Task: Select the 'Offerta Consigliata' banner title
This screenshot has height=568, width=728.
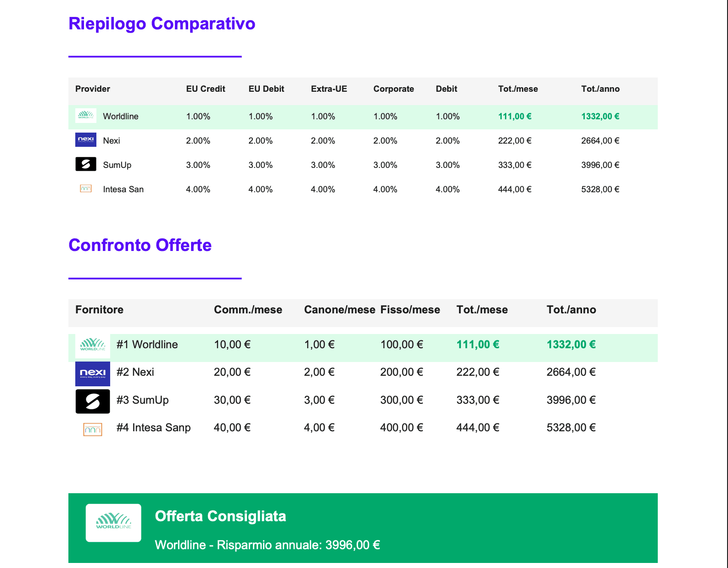Action: 221,516
